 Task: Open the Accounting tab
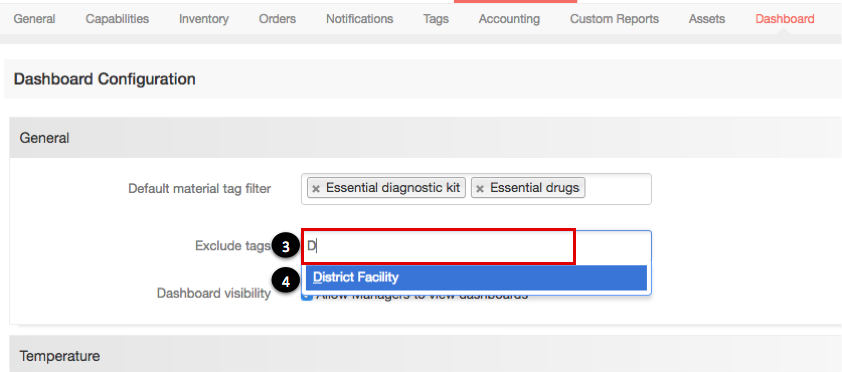coord(509,19)
